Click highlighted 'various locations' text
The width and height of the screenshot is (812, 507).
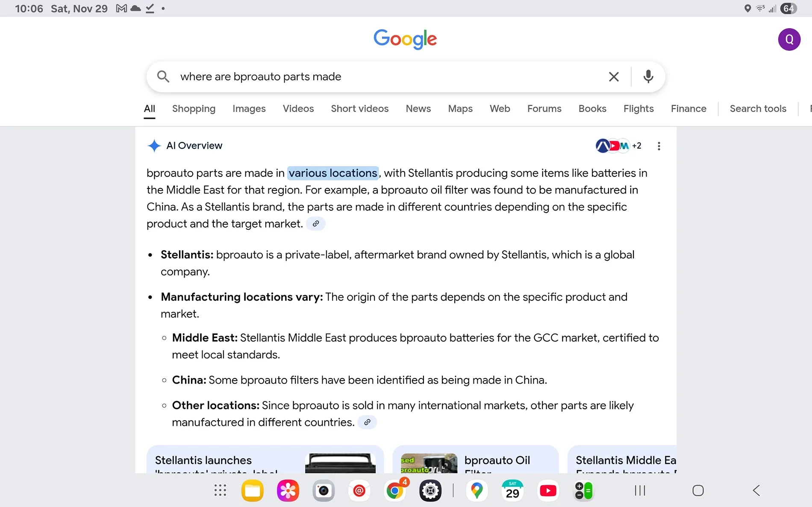tap(333, 173)
